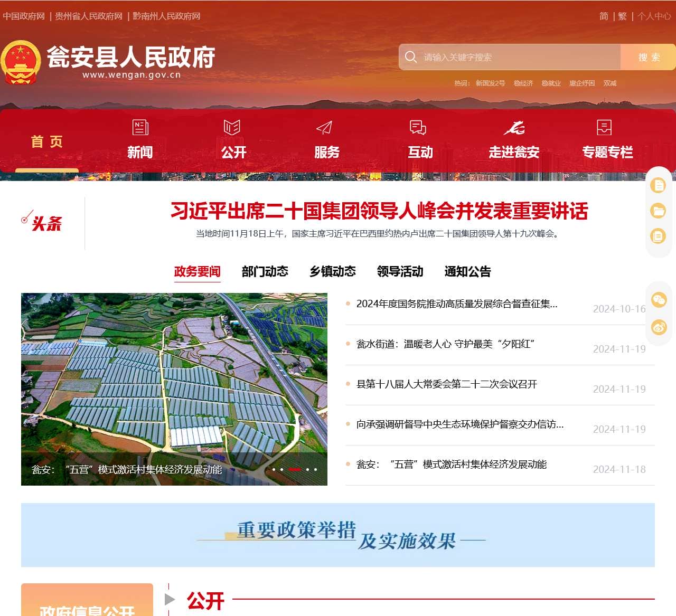
Task: Switch to 通知公告 tab
Action: (x=467, y=271)
